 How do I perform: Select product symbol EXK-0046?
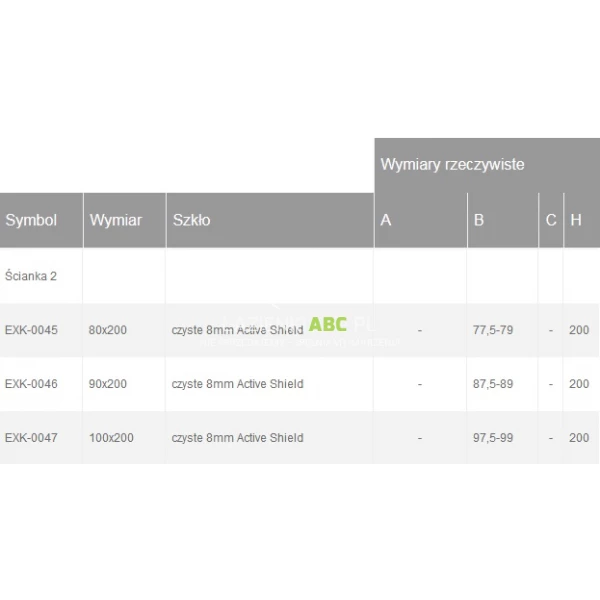31,384
